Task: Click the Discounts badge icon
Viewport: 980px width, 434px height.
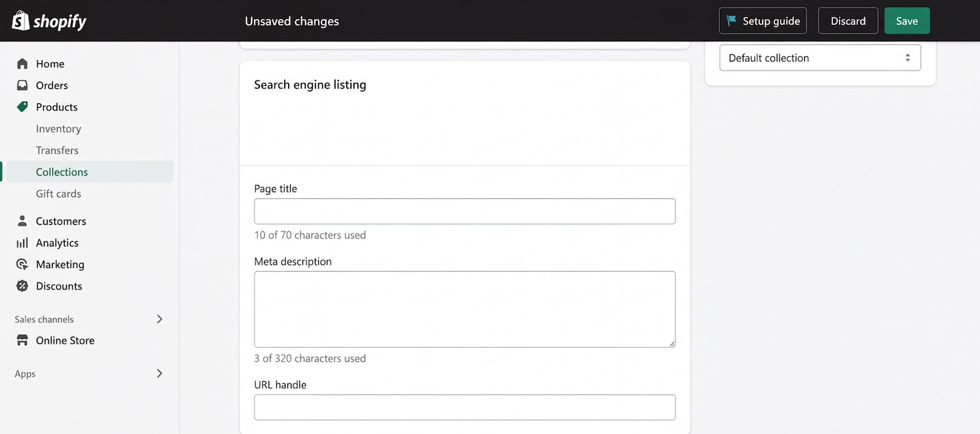Action: pyautogui.click(x=22, y=286)
